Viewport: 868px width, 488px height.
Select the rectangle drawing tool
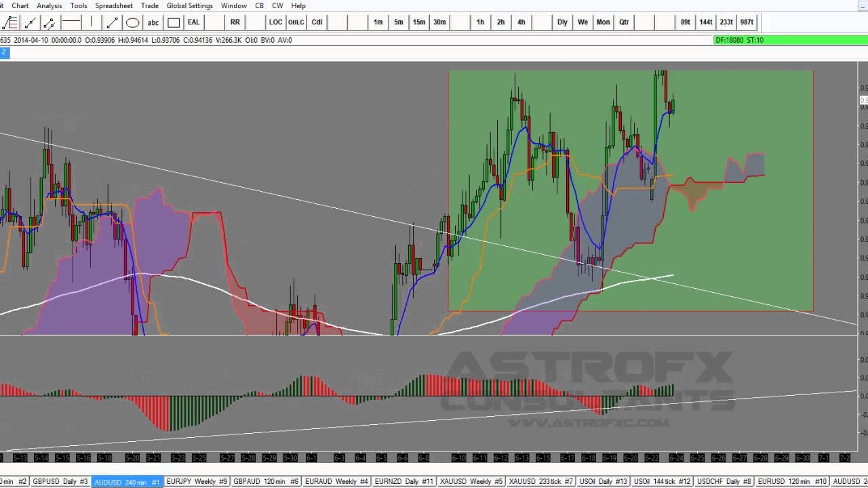(x=174, y=22)
